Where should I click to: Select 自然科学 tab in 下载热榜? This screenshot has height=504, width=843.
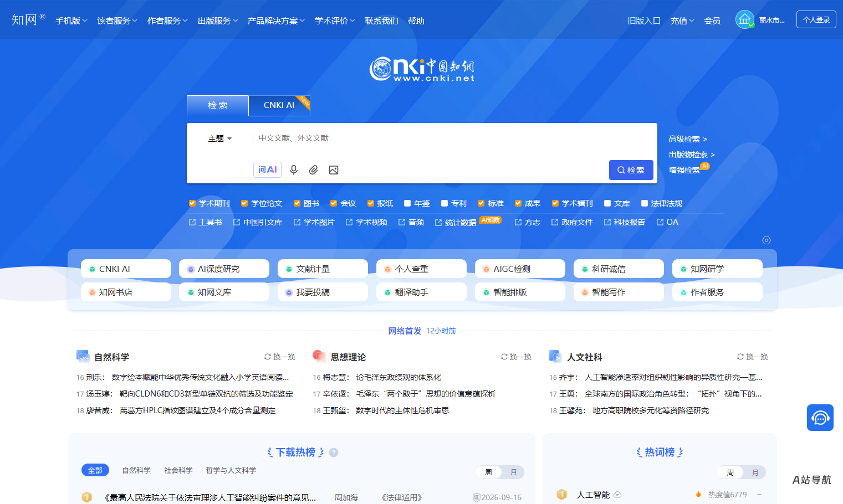[136, 470]
